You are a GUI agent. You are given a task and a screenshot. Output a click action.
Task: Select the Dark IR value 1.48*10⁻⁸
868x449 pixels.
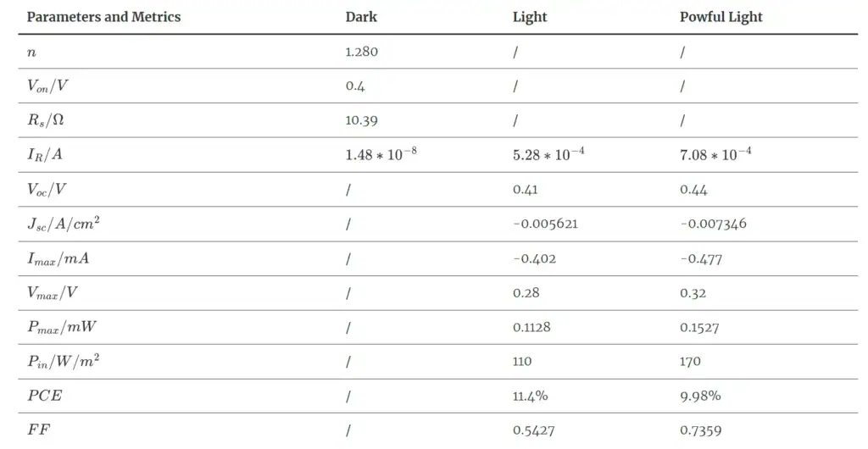[x=381, y=154]
